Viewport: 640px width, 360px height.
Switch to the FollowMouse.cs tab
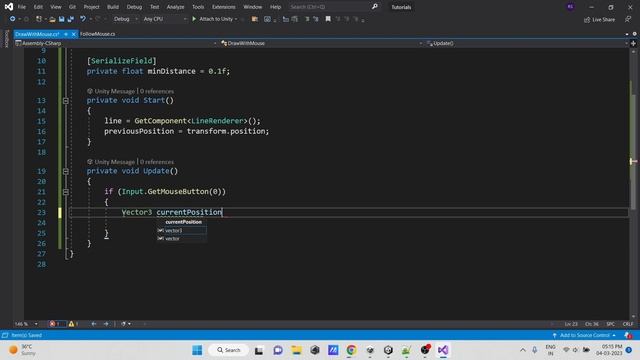(x=98, y=34)
